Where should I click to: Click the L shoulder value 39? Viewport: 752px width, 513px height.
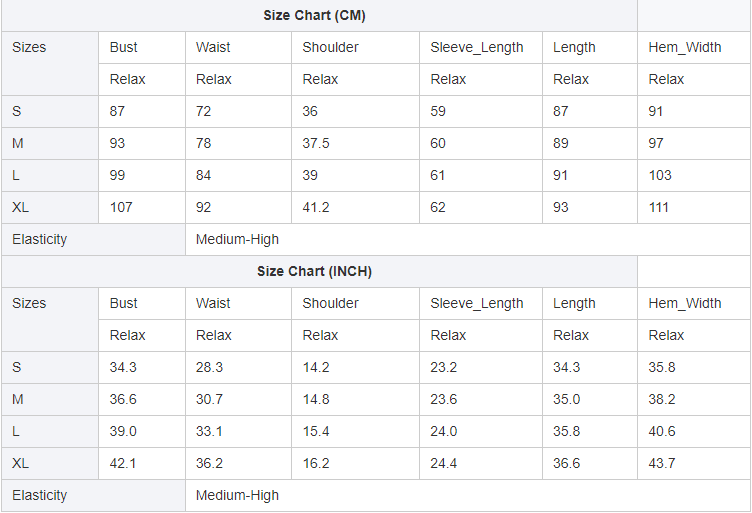tap(310, 175)
